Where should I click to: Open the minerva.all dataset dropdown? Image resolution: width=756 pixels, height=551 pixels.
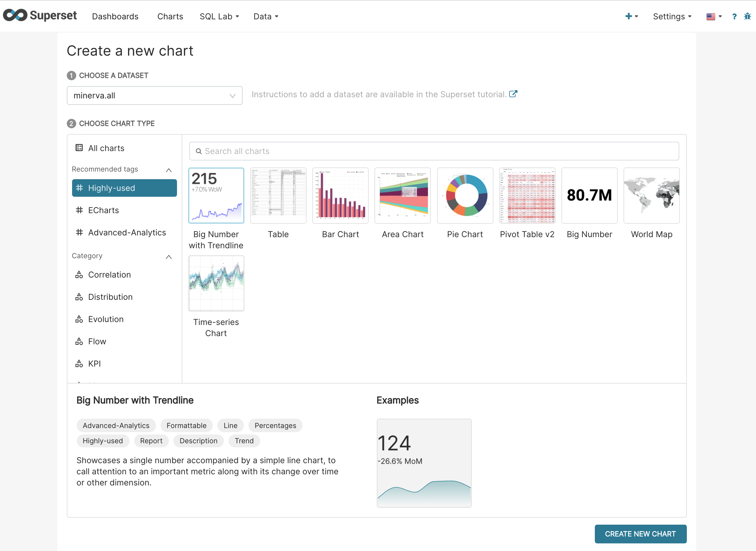click(154, 96)
